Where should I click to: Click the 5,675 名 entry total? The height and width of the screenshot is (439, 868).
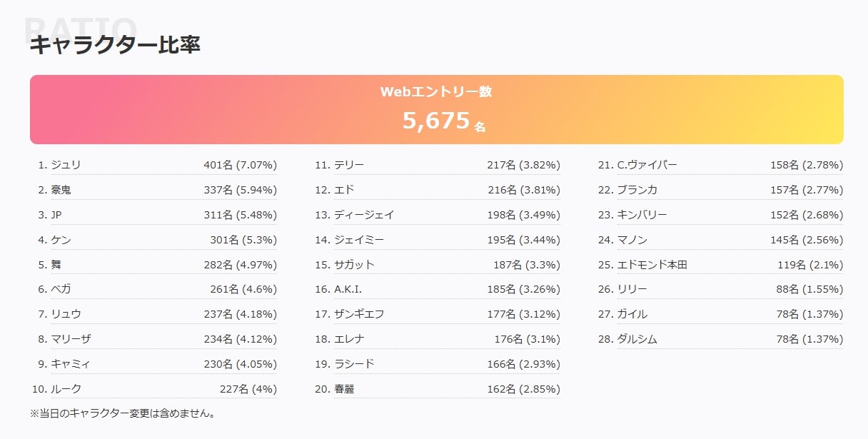coord(443,121)
